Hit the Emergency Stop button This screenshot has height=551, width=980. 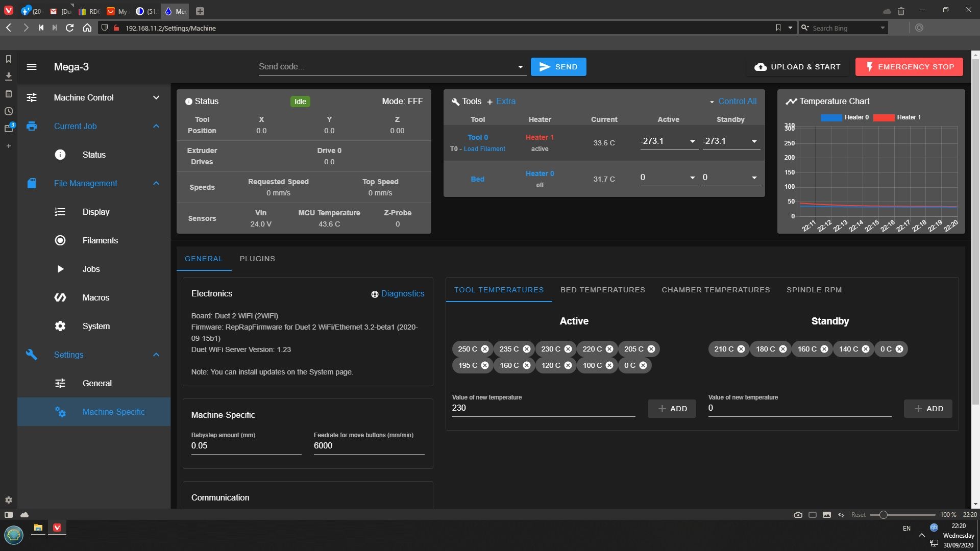click(x=909, y=67)
